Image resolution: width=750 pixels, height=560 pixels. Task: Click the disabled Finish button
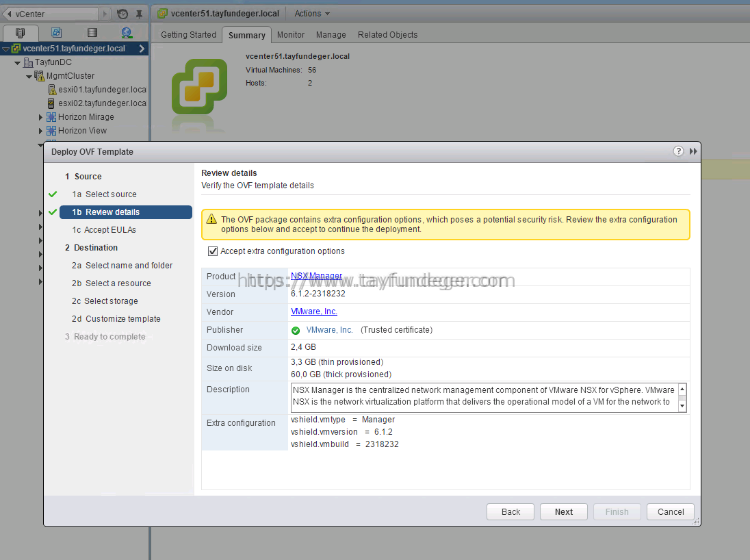[617, 511]
